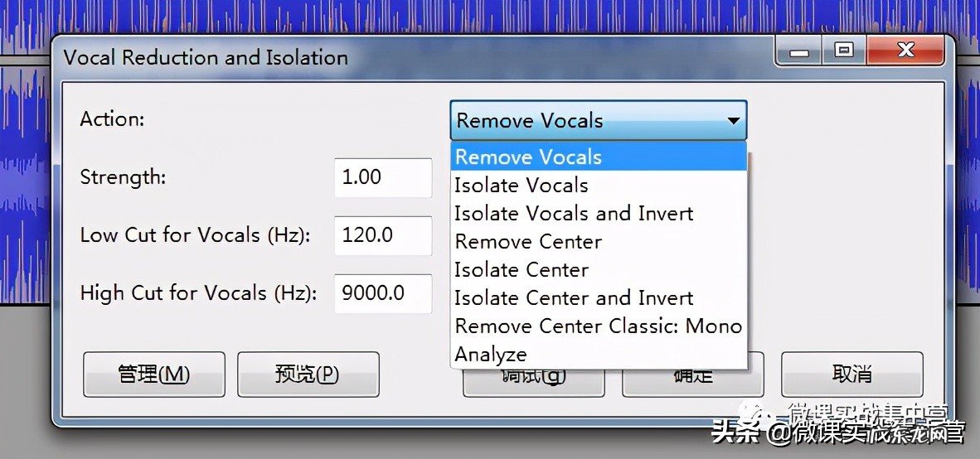Maximize the Vocal Reduction dialog
The height and width of the screenshot is (459, 980).
844,51
